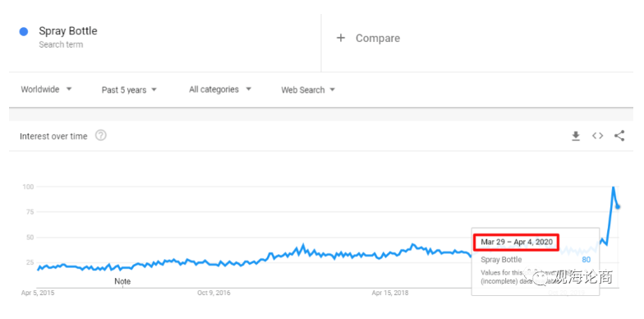The width and height of the screenshot is (644, 319).
Task: Open the embed code icon
Action: [598, 136]
